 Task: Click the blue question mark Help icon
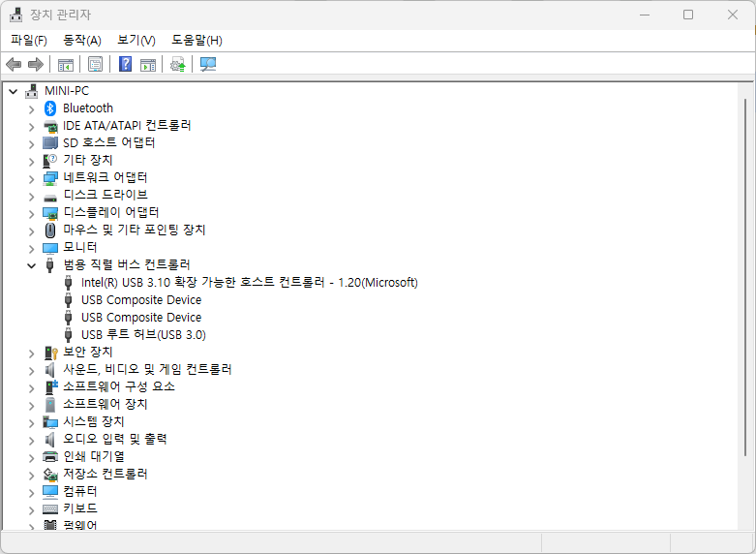[126, 64]
